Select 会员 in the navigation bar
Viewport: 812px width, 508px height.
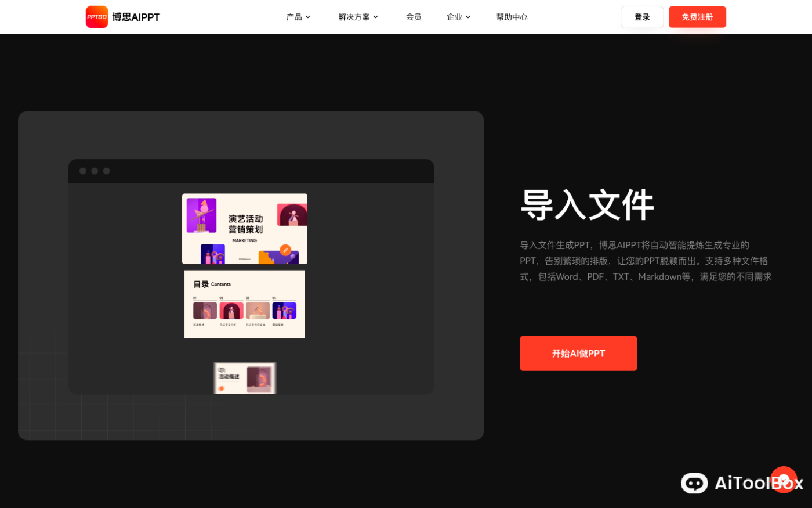click(414, 17)
